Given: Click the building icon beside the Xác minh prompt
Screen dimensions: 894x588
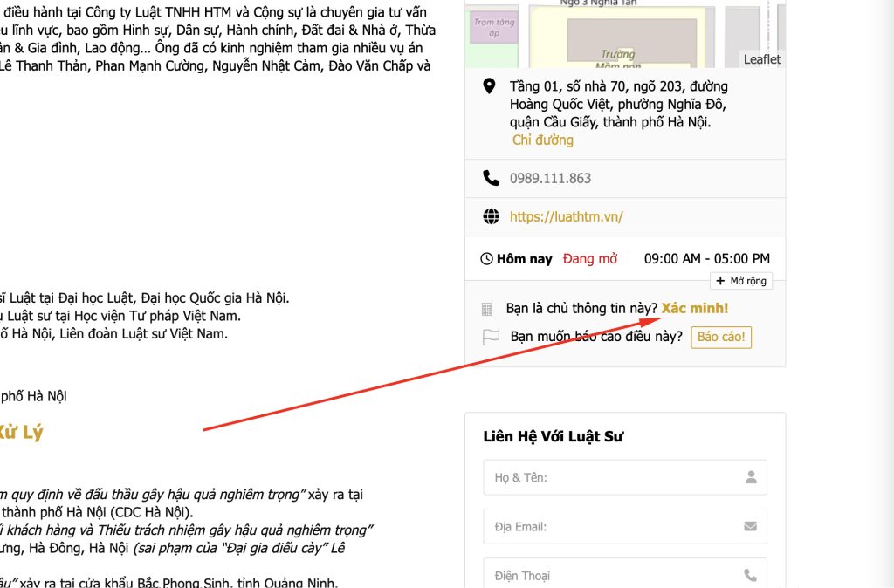Looking at the screenshot, I should click(x=488, y=309).
